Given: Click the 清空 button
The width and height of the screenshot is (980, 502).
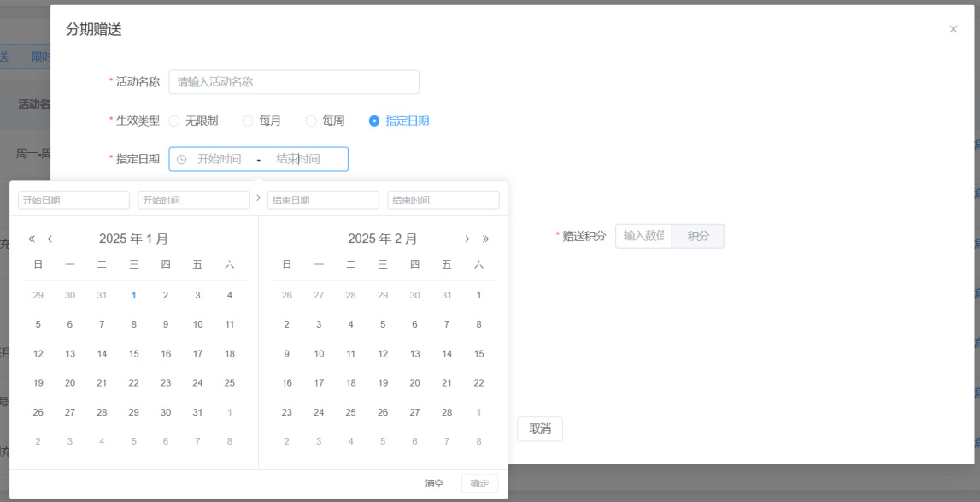Looking at the screenshot, I should coord(434,483).
